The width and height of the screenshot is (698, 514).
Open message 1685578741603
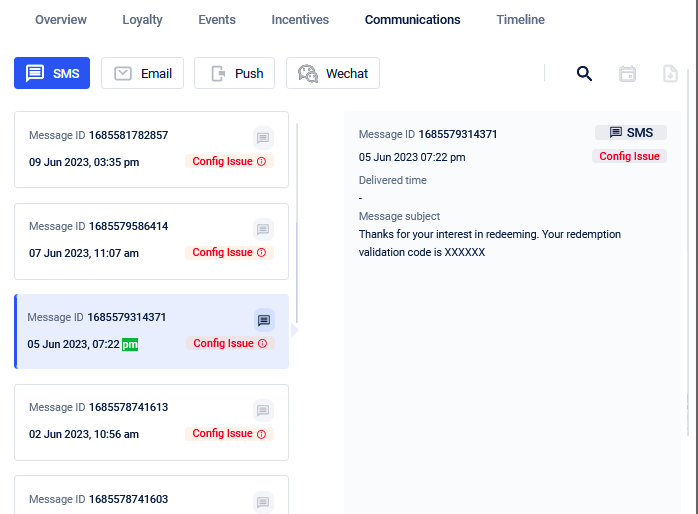[x=151, y=495]
